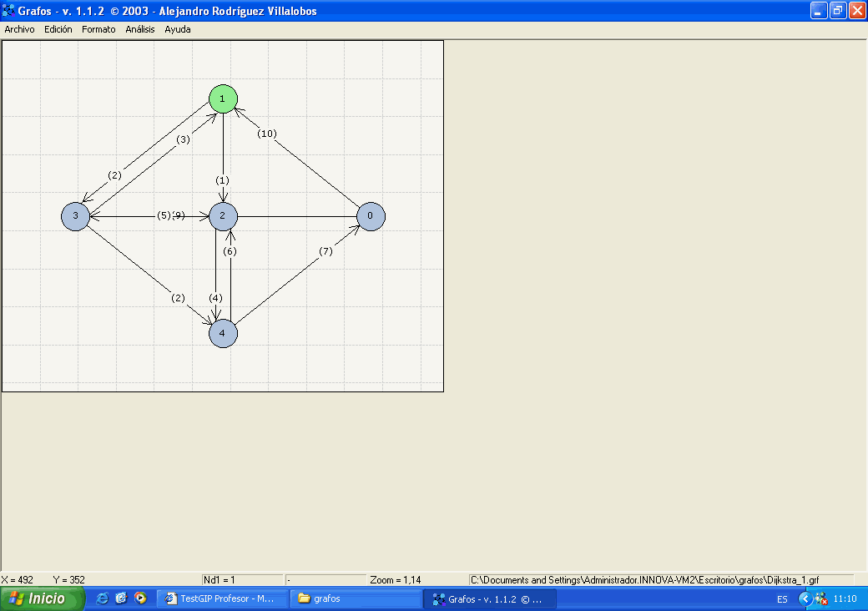Open the Archivo menu
Screen dimensions: 868x611
click(20, 29)
